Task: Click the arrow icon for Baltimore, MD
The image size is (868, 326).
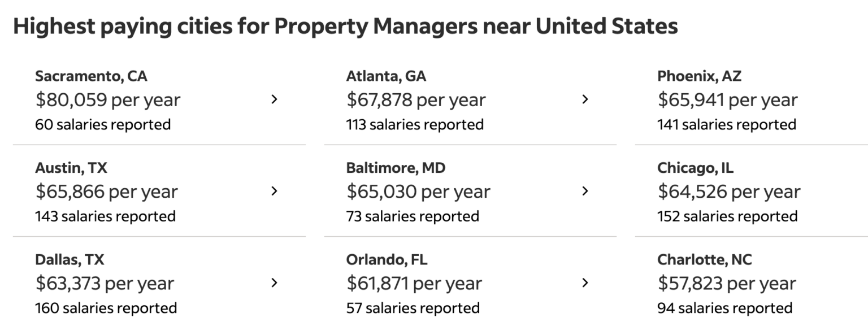Action: point(585,191)
